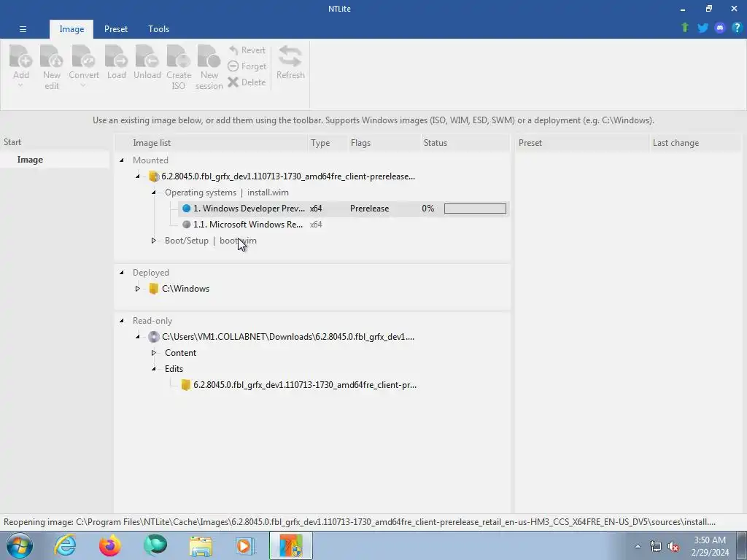This screenshot has height=560, width=747.
Task: Click the Flags column header
Action: (x=384, y=143)
